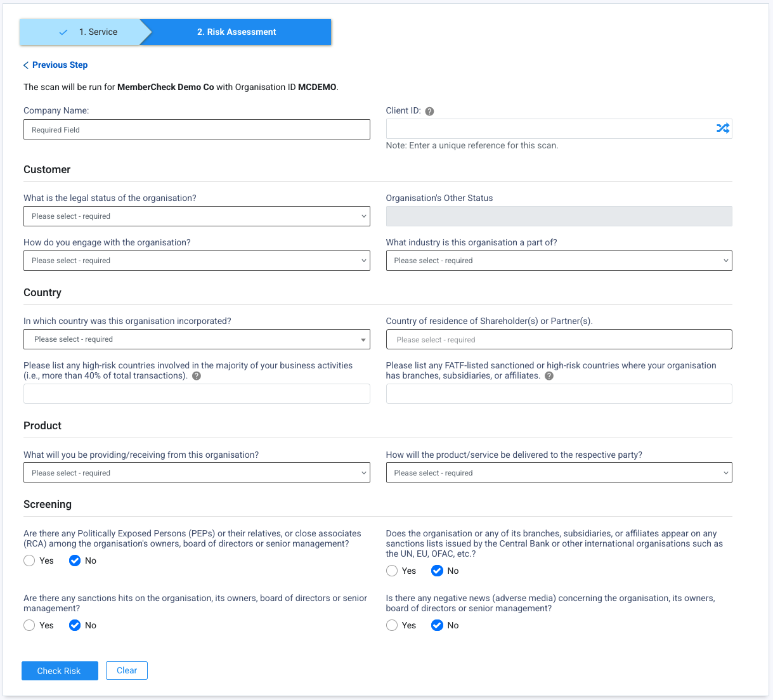Choose No for sanctions hits question
Image resolution: width=773 pixels, height=700 pixels.
(x=75, y=625)
